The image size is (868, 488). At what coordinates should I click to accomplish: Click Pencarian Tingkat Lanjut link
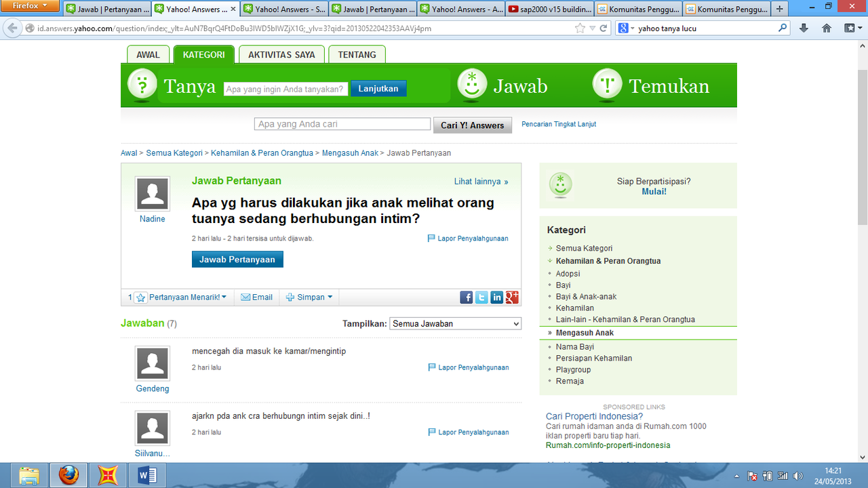pos(559,124)
